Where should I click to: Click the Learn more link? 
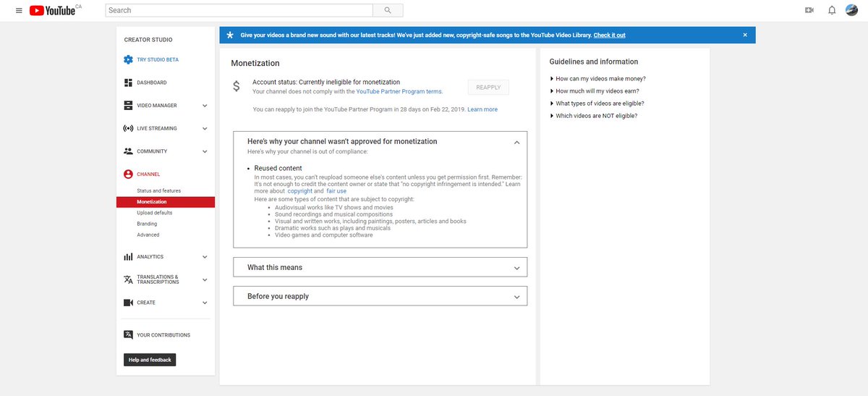482,109
